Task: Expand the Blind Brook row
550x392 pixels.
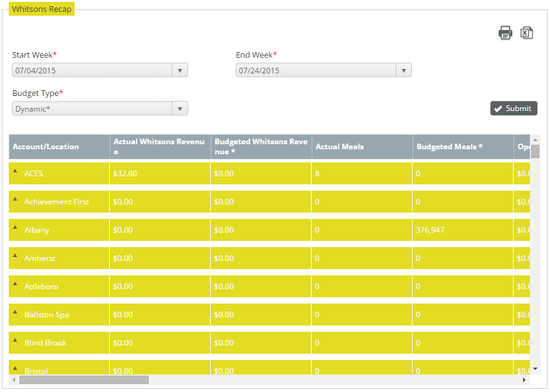Action: pos(16,341)
